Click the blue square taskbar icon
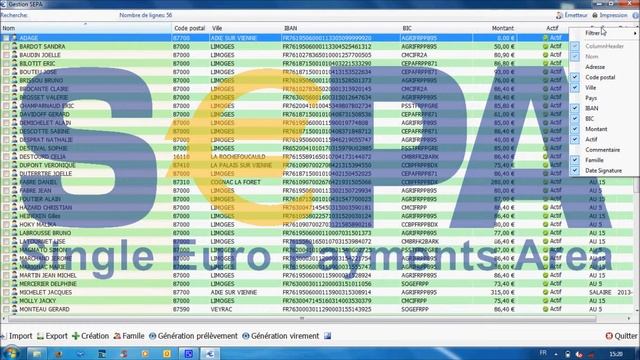 (189, 353)
